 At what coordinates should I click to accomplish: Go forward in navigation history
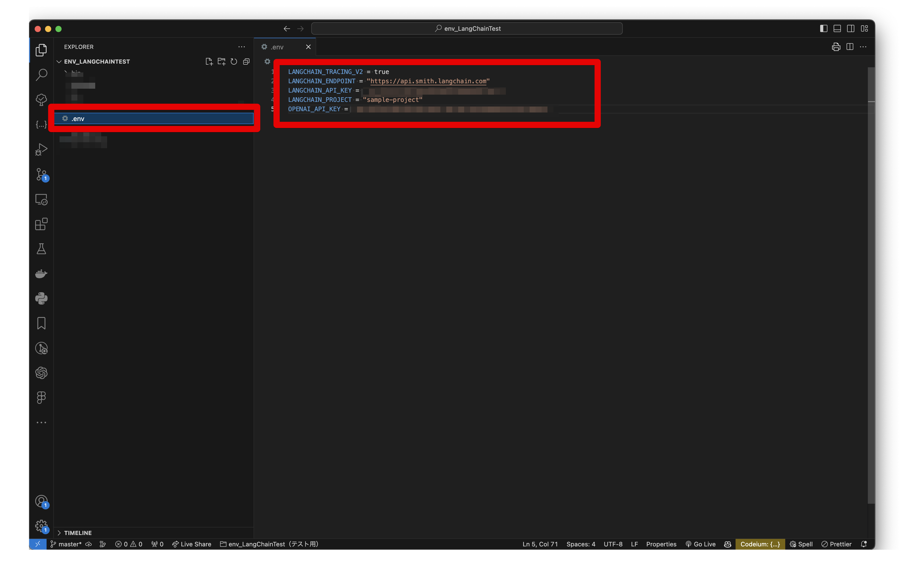tap(300, 28)
